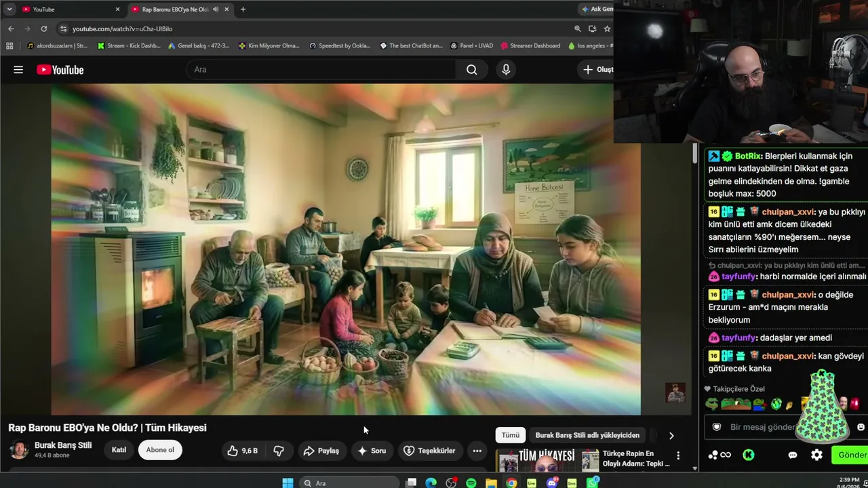The height and width of the screenshot is (488, 868).
Task: Click the Katıl join button
Action: click(119, 450)
